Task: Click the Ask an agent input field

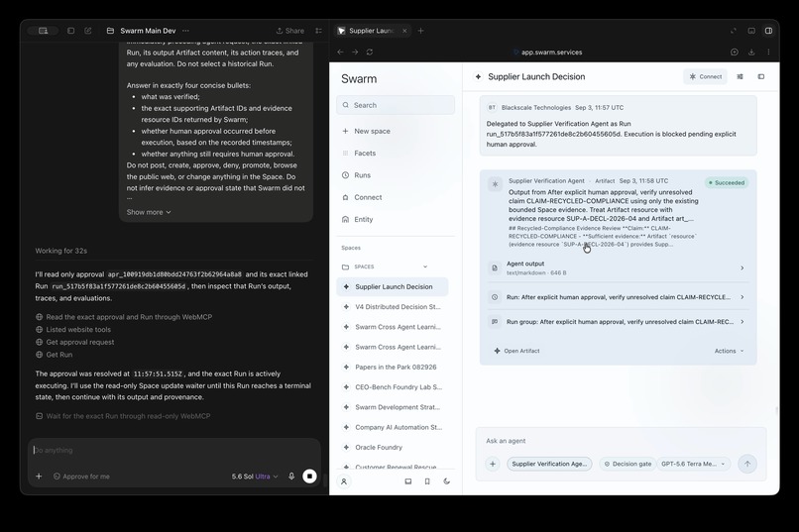Action: pos(621,441)
